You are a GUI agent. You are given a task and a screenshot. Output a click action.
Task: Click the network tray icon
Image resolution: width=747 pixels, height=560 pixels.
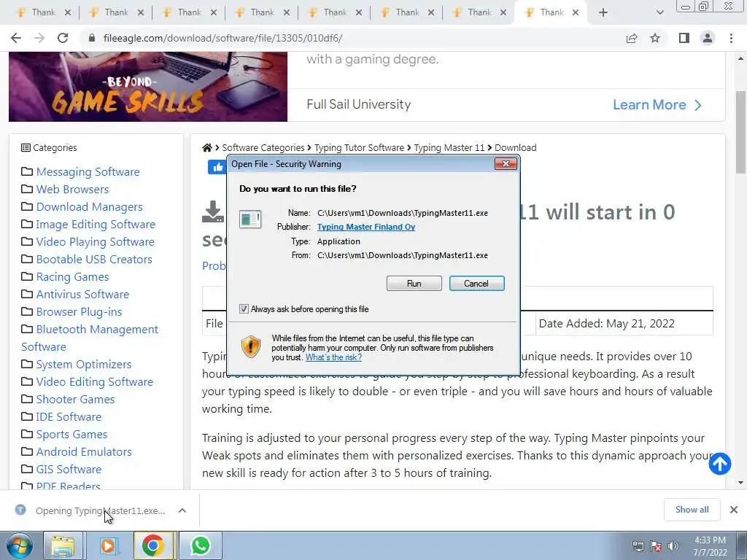point(638,545)
